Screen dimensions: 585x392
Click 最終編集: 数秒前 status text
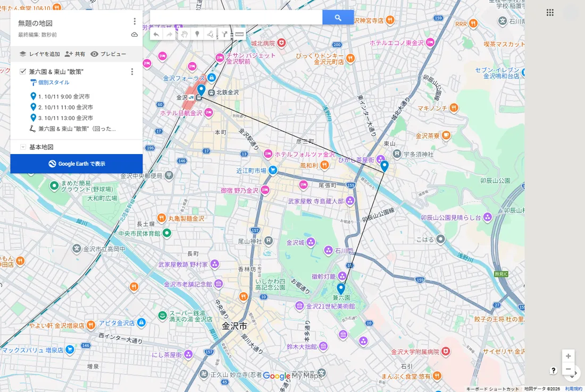[38, 35]
